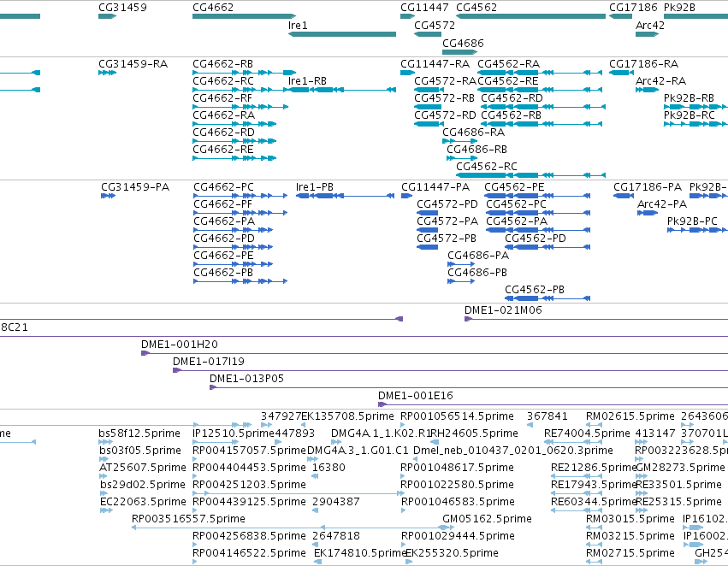This screenshot has width=728, height=566.
Task: Click the Ire1 gene feature
Action: (x=342, y=34)
